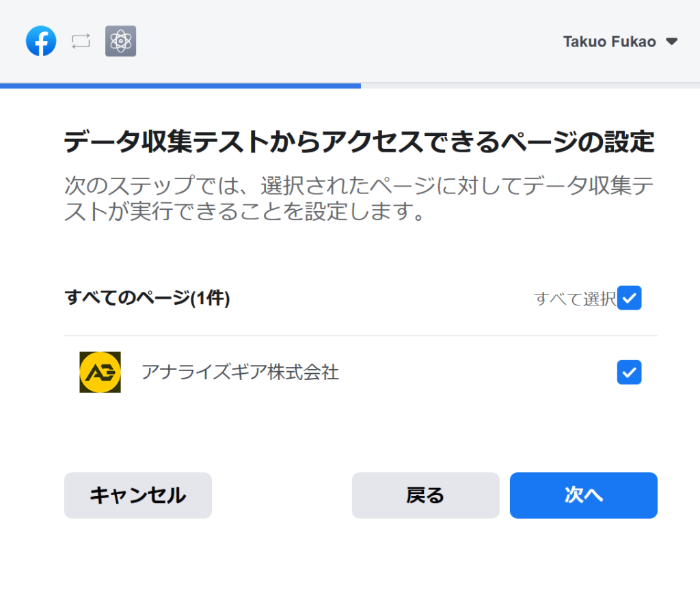Click the two-arrow connection icon
700x611 pixels.
tap(81, 42)
